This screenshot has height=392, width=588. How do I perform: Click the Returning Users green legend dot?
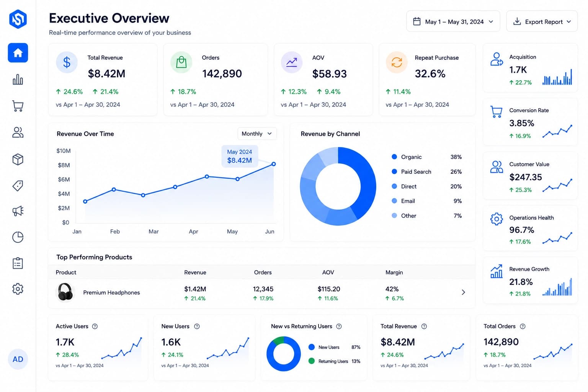[x=312, y=361]
